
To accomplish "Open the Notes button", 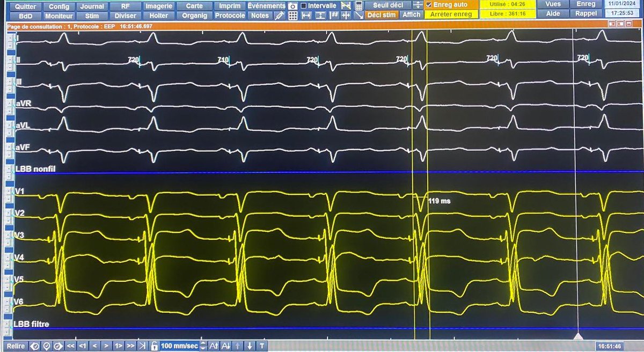I will 260,16.
